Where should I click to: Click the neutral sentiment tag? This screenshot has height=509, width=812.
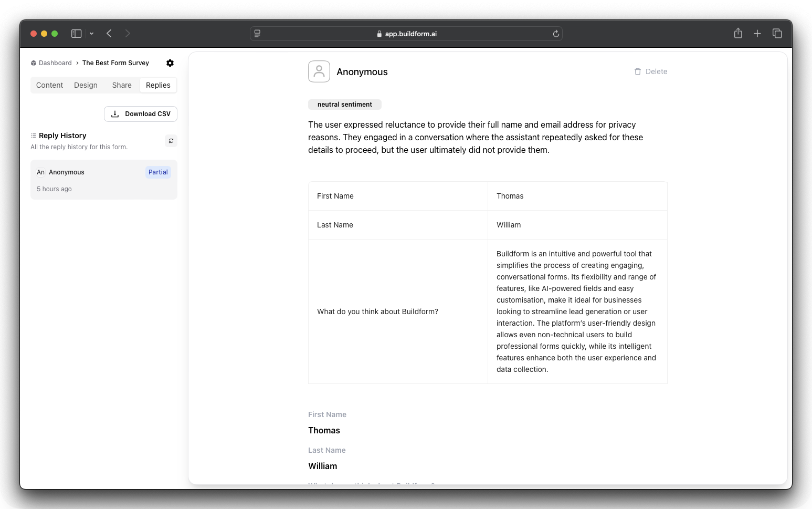[x=345, y=105]
